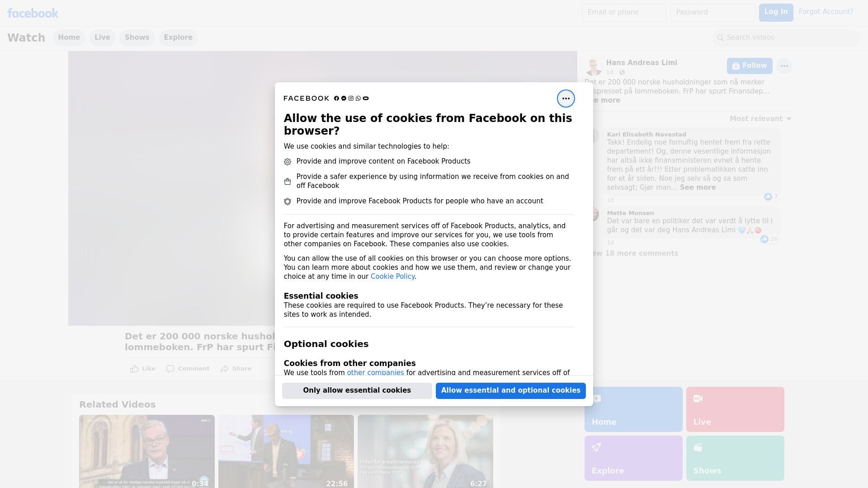Viewport: 868px width, 488px height.
Task: Click the public globe icon under poster name
Action: pos(622,72)
